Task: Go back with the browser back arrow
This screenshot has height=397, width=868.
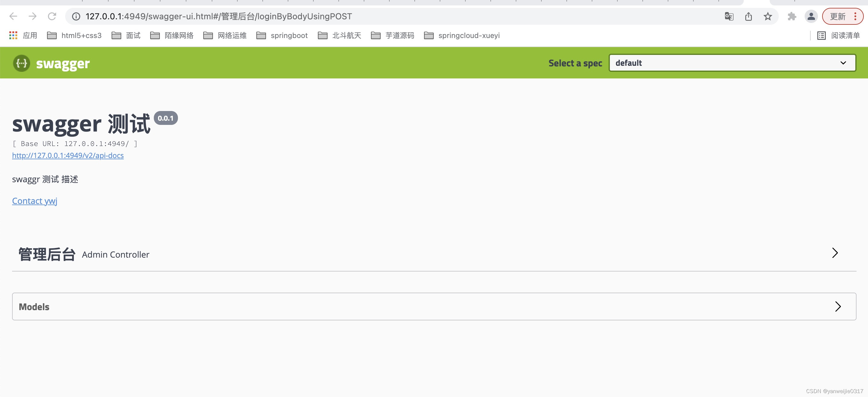Action: 13,16
